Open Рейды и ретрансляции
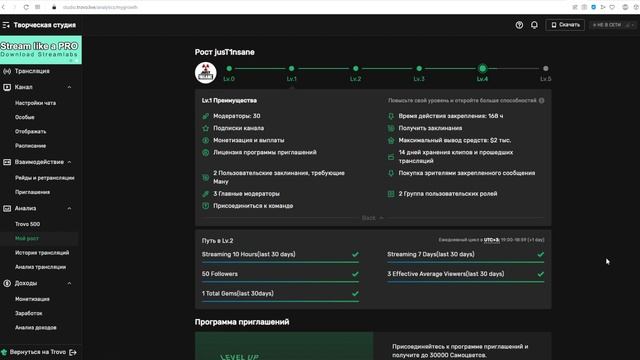Image resolution: width=640 pixels, height=360 pixels. pos(44,178)
